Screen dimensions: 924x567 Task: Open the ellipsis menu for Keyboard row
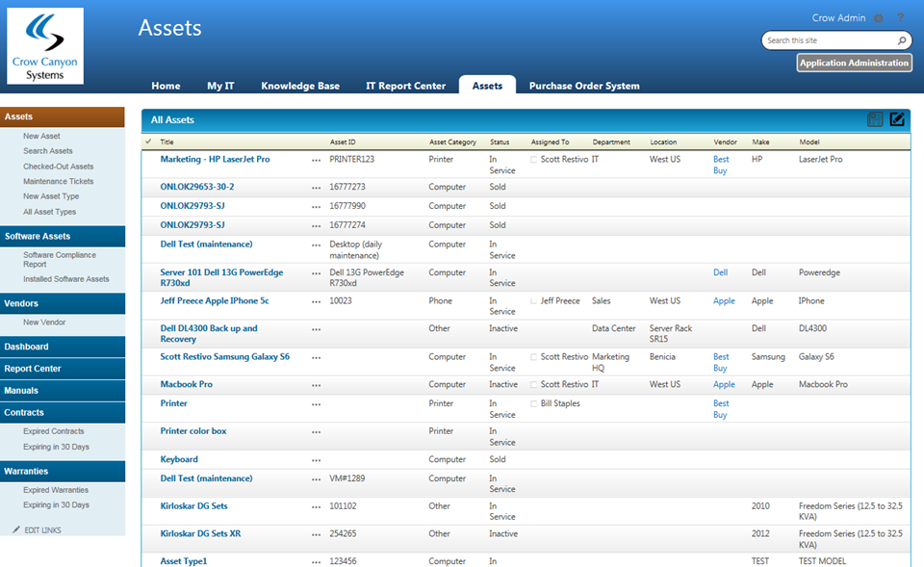[317, 460]
